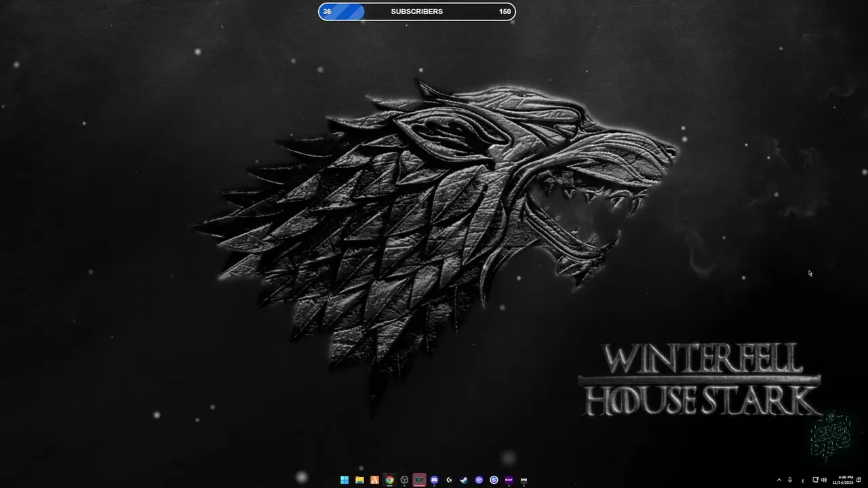Screen dimensions: 868x488
Task: Open File Explorer from the taskbar
Action: (x=359, y=480)
